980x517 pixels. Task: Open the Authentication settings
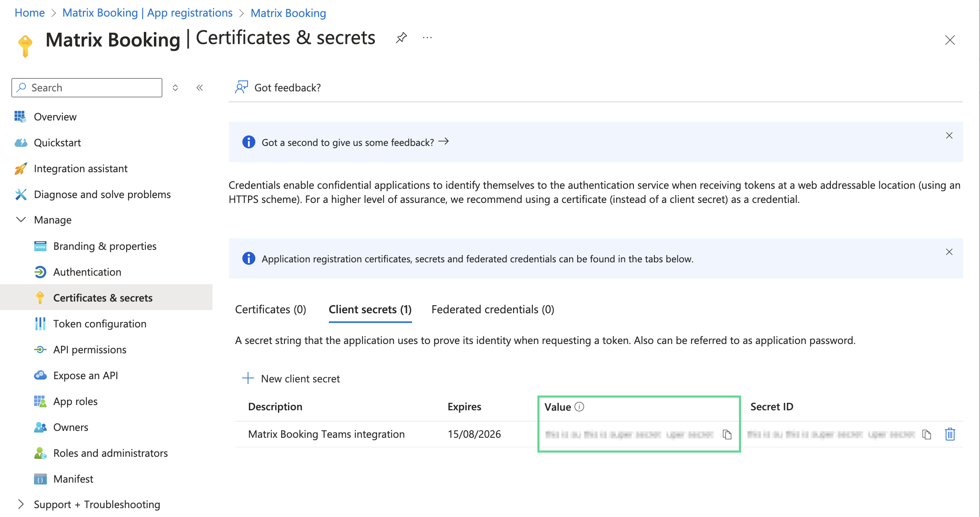pyautogui.click(x=87, y=272)
